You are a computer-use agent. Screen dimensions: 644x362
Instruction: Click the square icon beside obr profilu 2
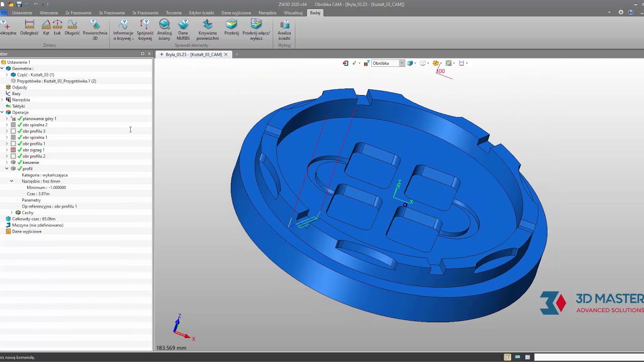[x=14, y=156]
